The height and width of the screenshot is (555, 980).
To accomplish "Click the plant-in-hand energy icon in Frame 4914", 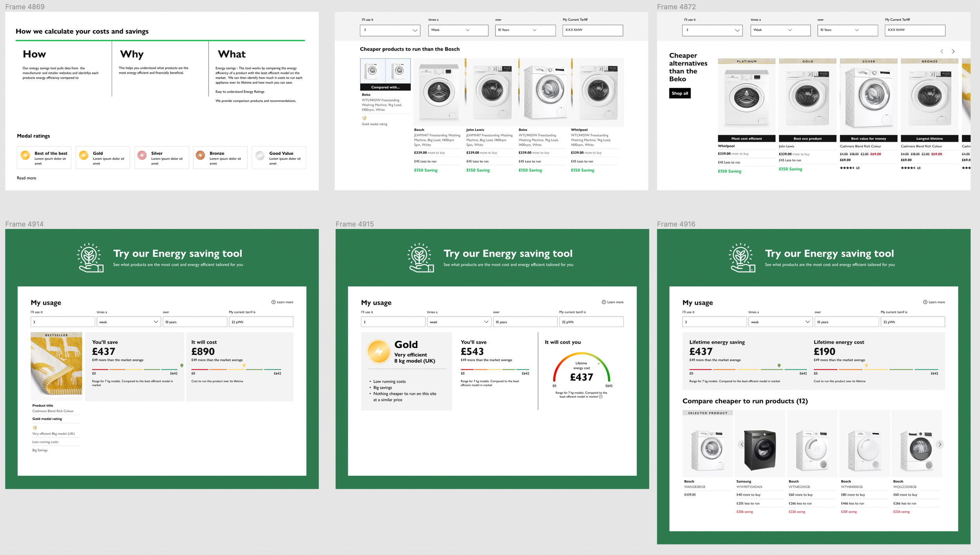I will click(90, 258).
